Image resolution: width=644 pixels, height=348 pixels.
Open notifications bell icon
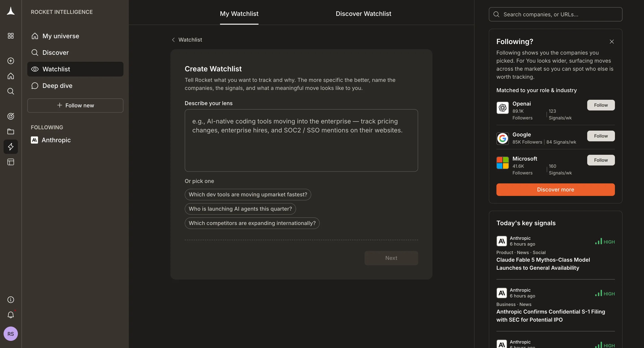(11, 315)
